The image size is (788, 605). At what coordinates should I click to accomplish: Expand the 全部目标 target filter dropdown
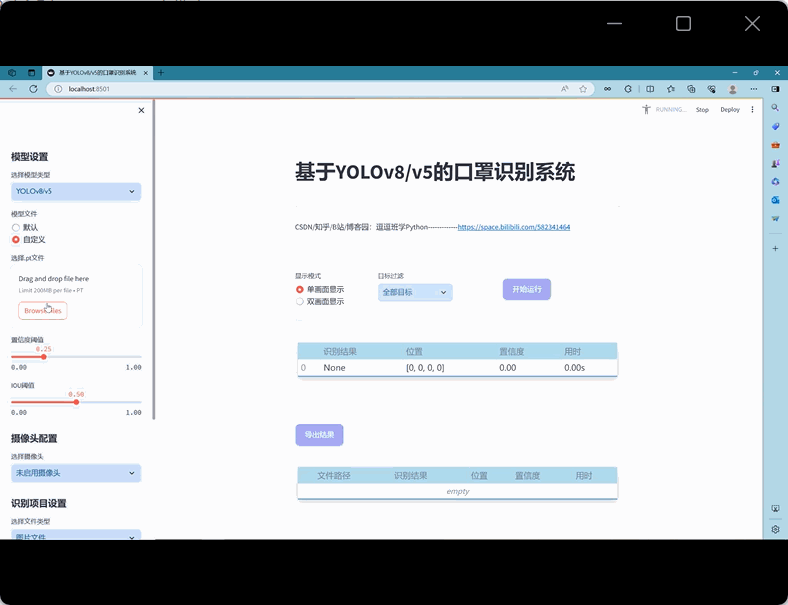point(415,292)
